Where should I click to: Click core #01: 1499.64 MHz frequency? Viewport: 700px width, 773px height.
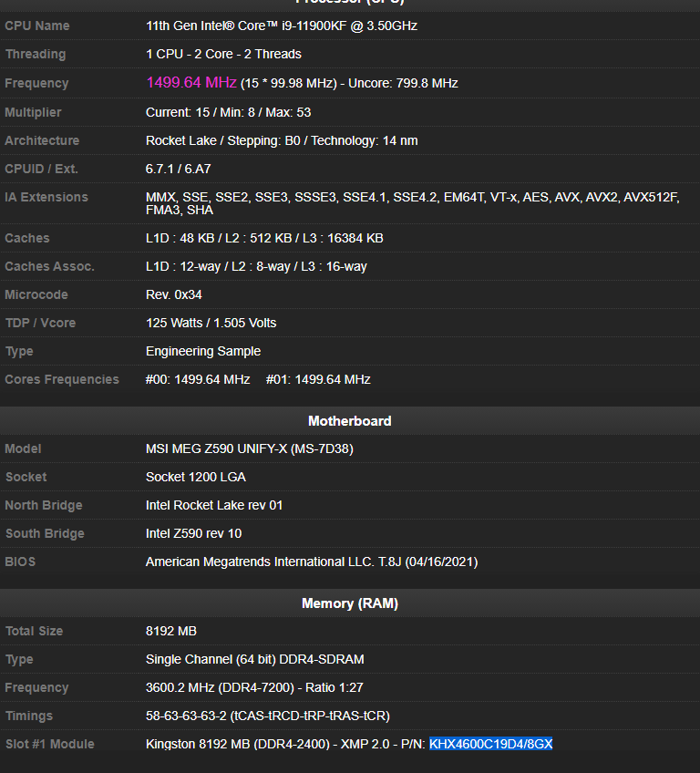point(318,379)
